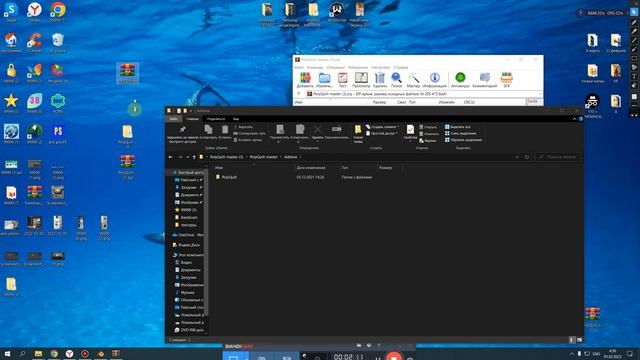Click Select all (Выделить все) in ribbon

(458, 127)
